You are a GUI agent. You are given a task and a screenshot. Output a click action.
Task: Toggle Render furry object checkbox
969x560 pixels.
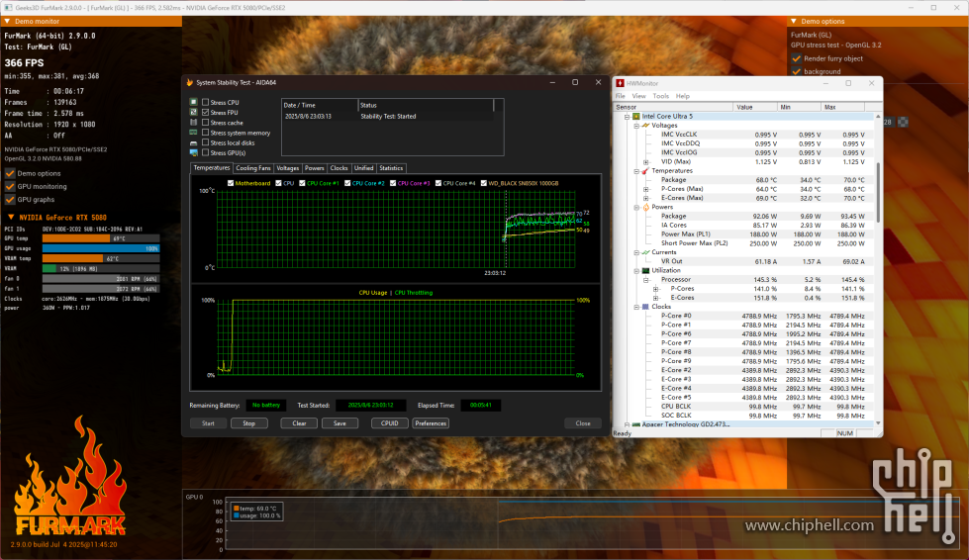797,58
